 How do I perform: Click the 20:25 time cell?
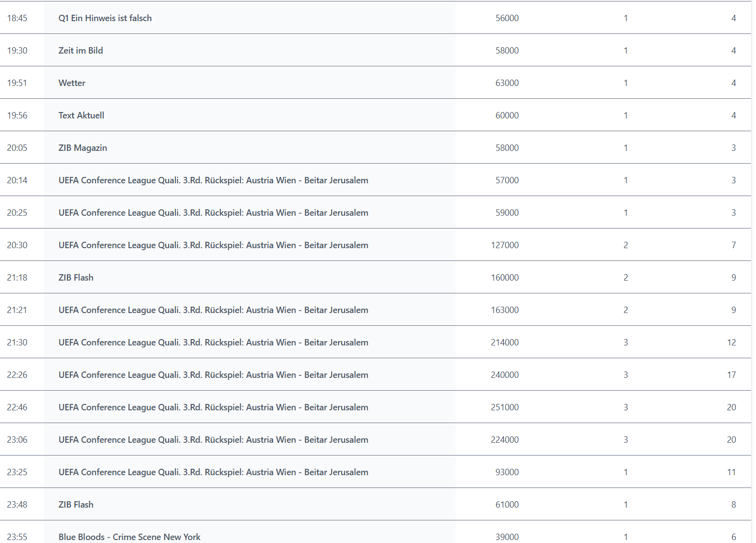[17, 212]
